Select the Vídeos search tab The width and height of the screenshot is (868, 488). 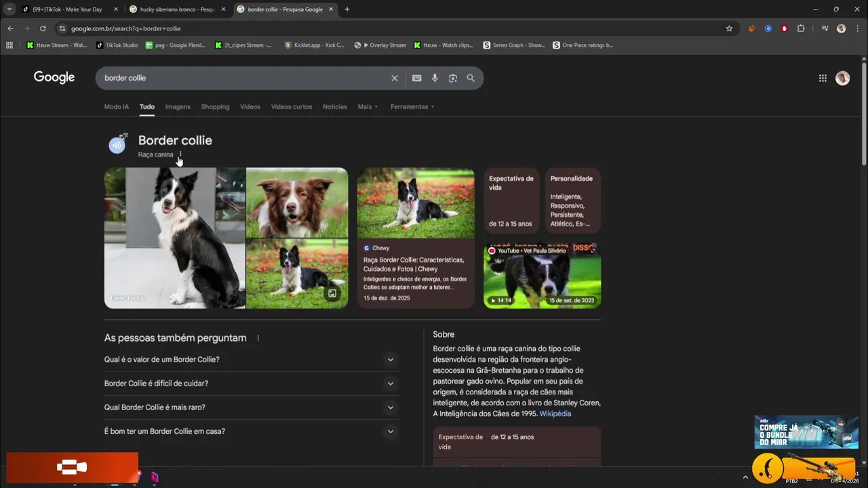coord(250,106)
